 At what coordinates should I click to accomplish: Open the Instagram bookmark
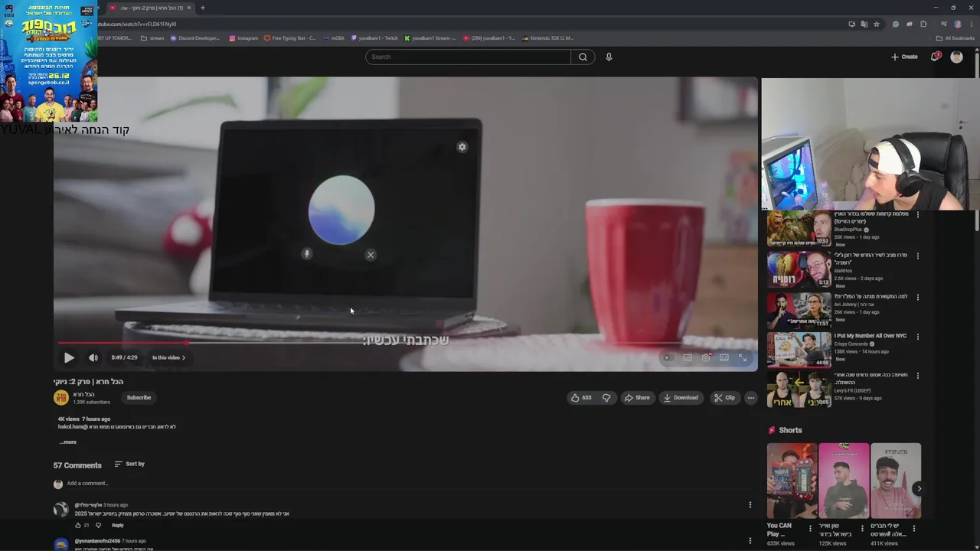243,37
